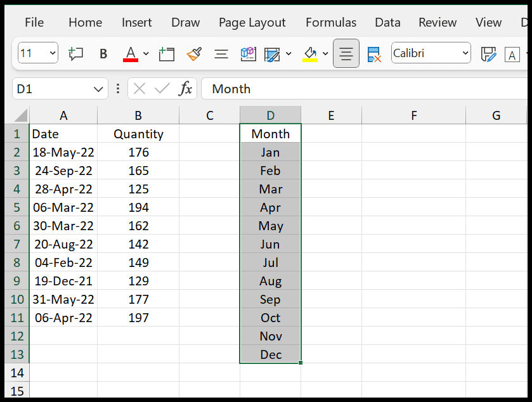Click the new comment icon

(x=75, y=54)
